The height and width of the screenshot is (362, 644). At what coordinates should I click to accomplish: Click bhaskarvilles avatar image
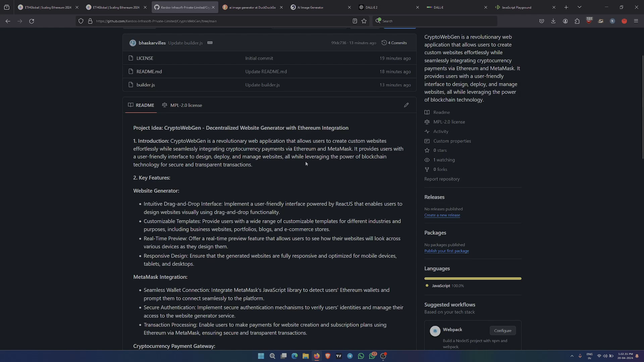pos(133,43)
